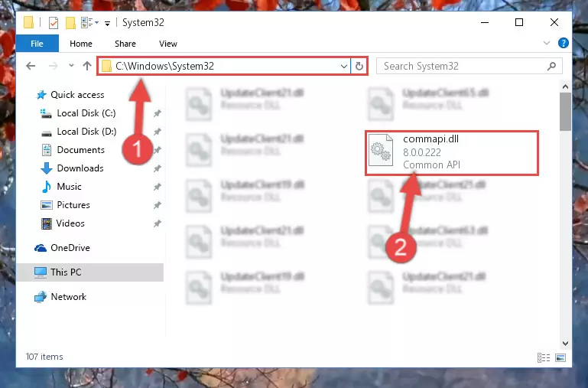Open recent locations dropdown arrow
The height and width of the screenshot is (388, 588).
tap(71, 66)
